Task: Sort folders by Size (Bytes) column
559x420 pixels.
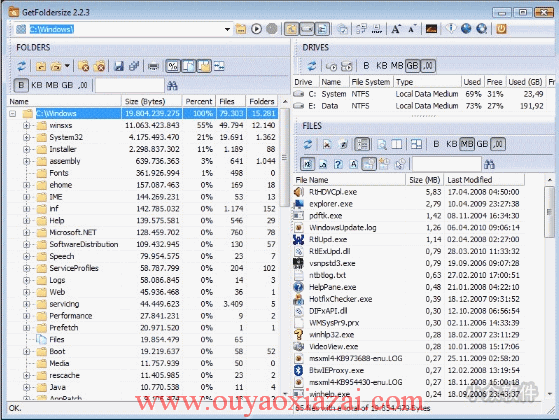Action: (152, 102)
